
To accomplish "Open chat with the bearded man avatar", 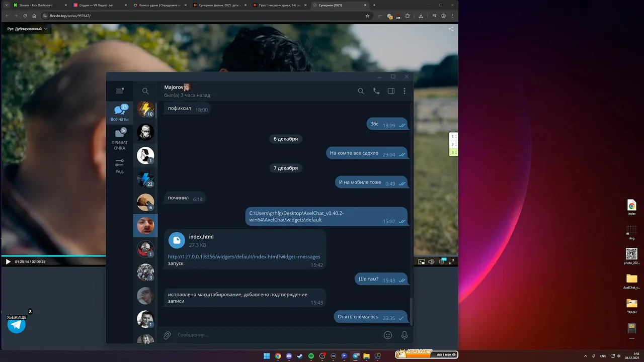I will pyautogui.click(x=145, y=132).
